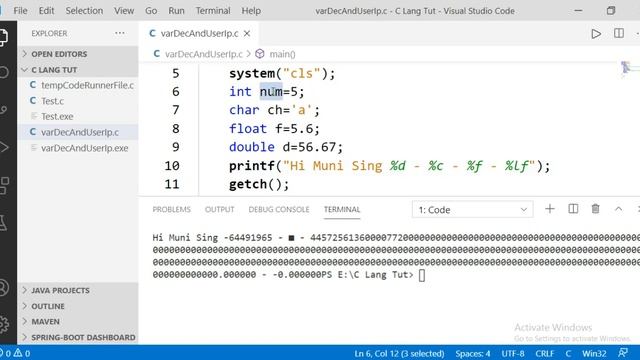This screenshot has width=640, height=360.
Task: Click 'double' keyword on line 9
Action: pos(252,147)
